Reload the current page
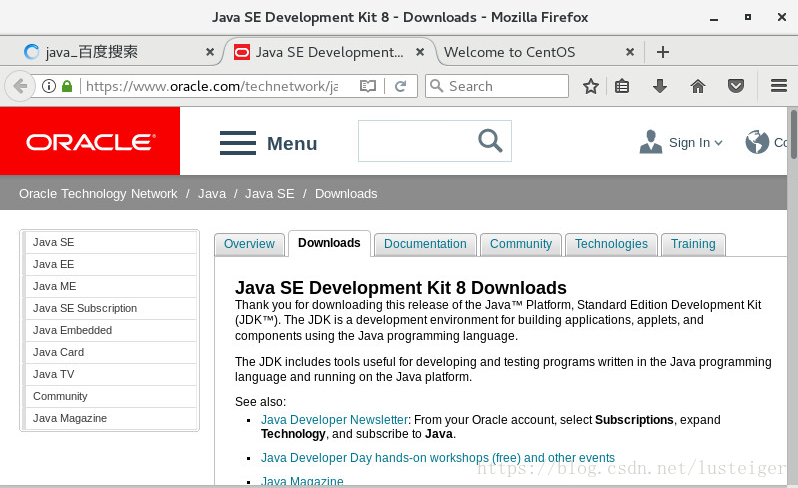 tap(401, 86)
